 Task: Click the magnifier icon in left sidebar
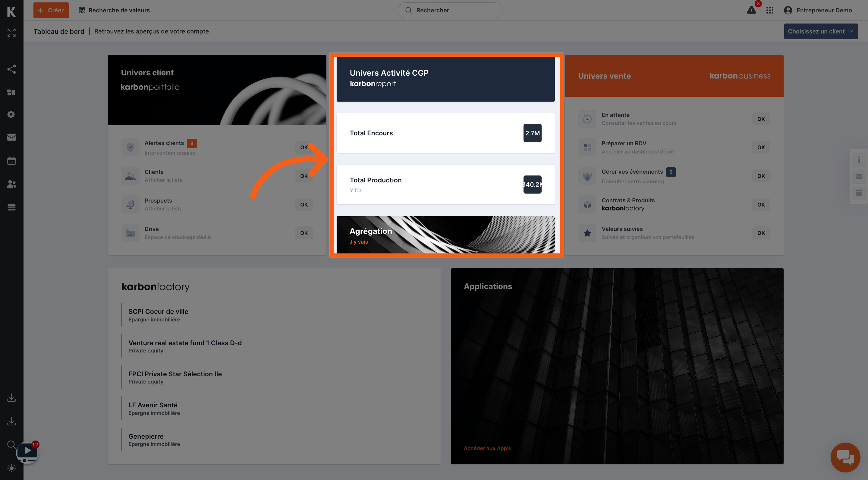coord(11,445)
